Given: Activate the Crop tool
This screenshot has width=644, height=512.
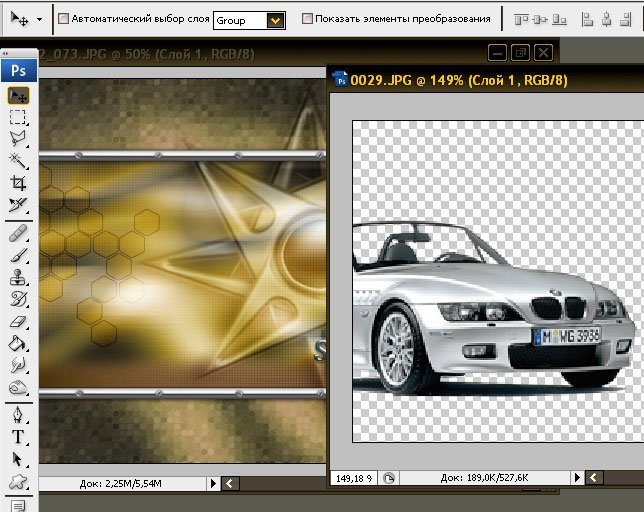Looking at the screenshot, I should 18,183.
